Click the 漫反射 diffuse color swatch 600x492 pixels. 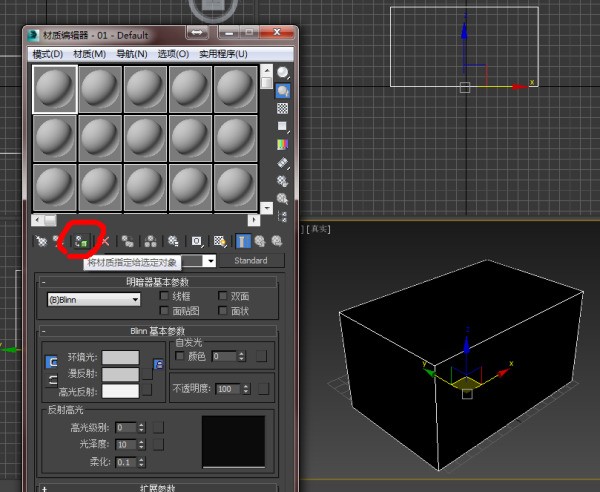(x=121, y=374)
